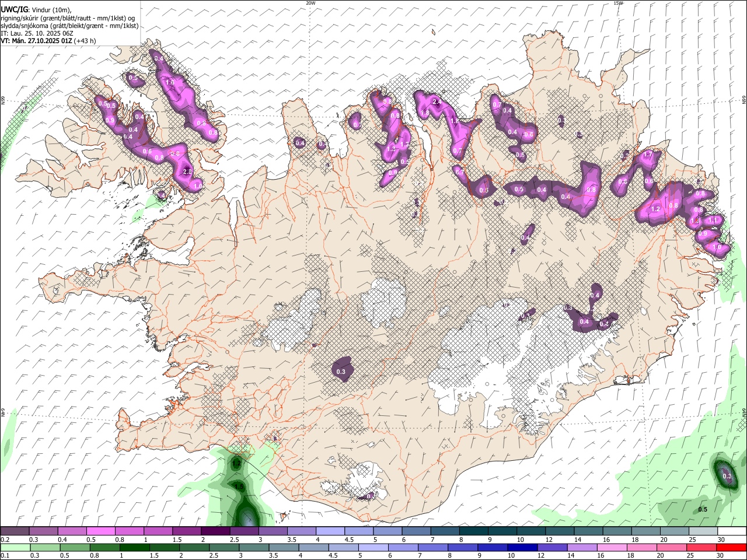Click the '20W' longitude label
Image resolution: width=747 pixels, height=560 pixels.
tap(310, 3)
